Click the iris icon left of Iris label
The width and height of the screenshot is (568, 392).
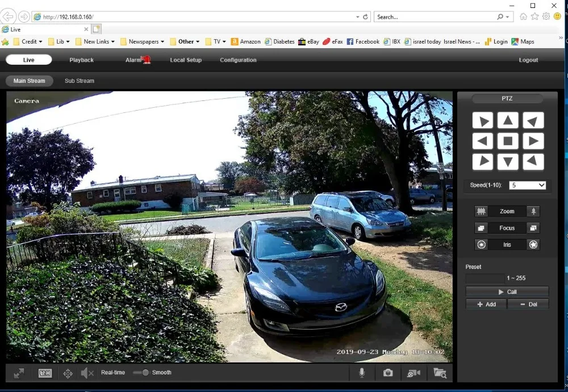tap(481, 245)
